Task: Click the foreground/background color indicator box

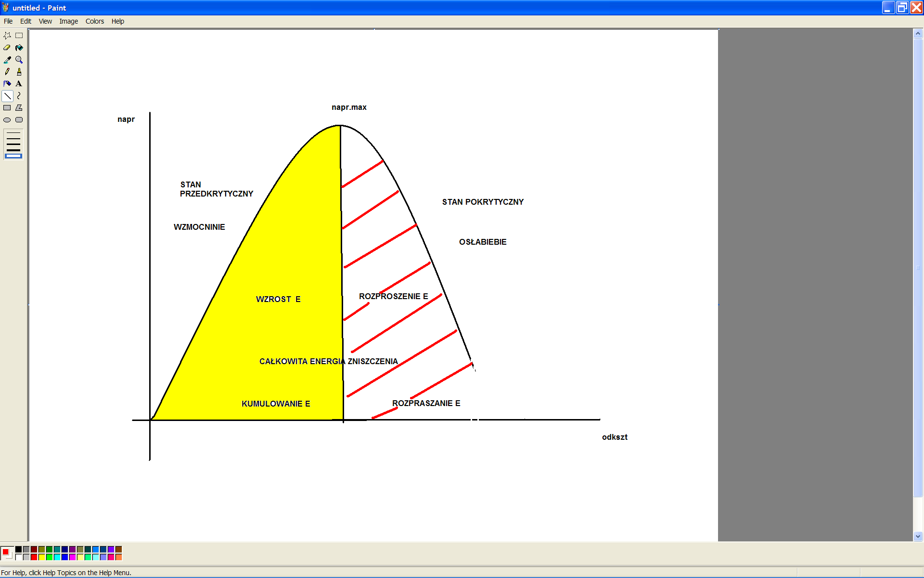Action: tap(7, 553)
